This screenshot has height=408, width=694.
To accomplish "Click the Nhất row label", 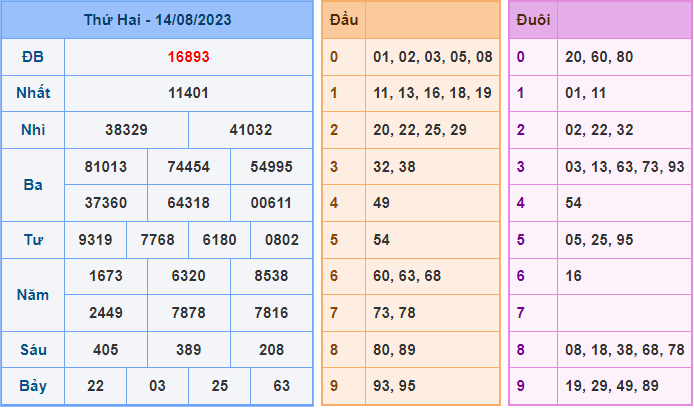I will coord(33,93).
